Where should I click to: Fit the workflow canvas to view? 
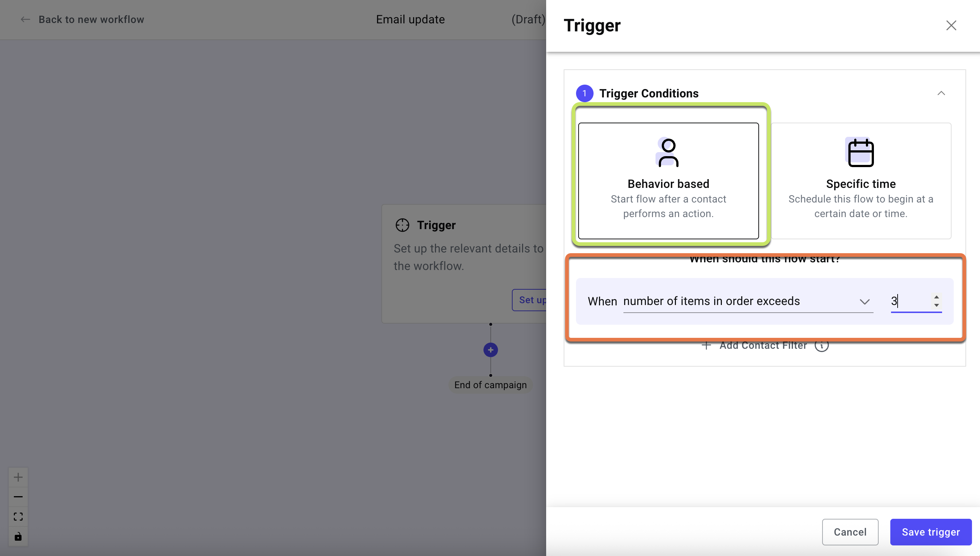(18, 517)
